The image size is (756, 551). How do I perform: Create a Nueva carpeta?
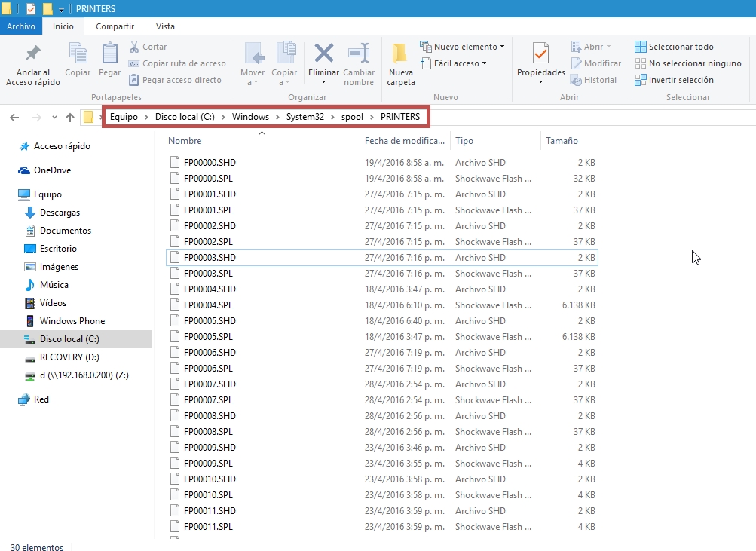(x=401, y=64)
